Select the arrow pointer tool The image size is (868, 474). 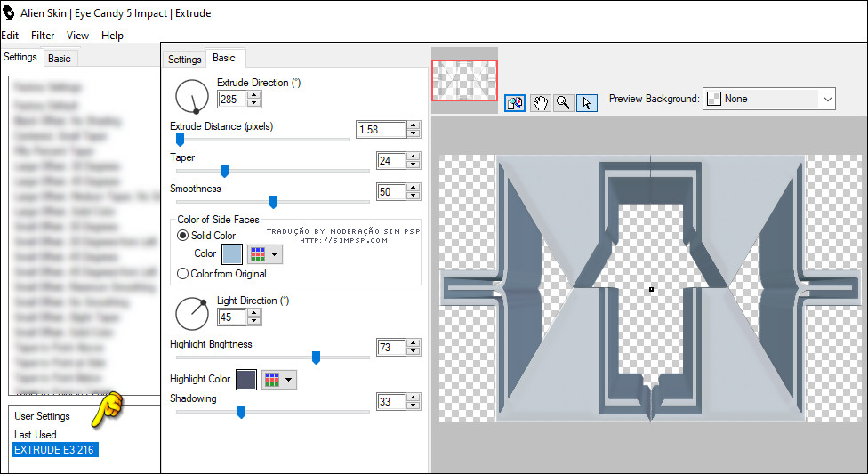coord(586,103)
